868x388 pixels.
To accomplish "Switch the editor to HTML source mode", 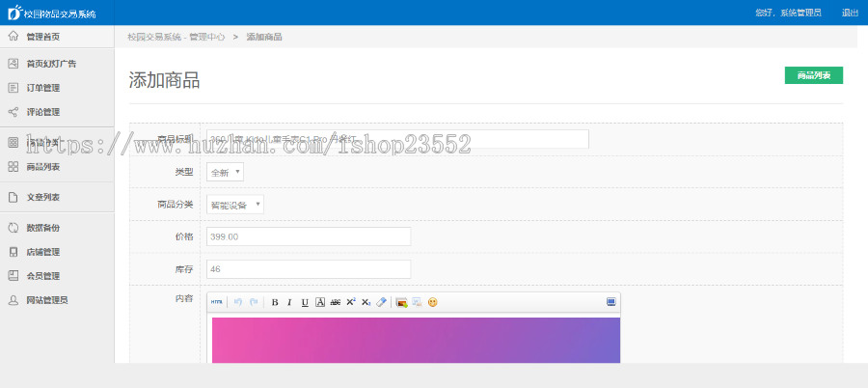I will [x=216, y=302].
